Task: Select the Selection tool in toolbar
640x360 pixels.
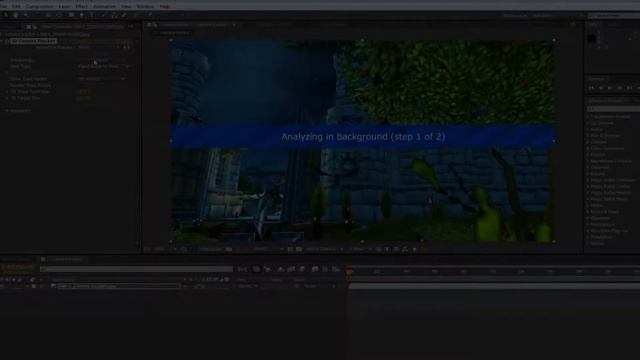Action: [6, 15]
